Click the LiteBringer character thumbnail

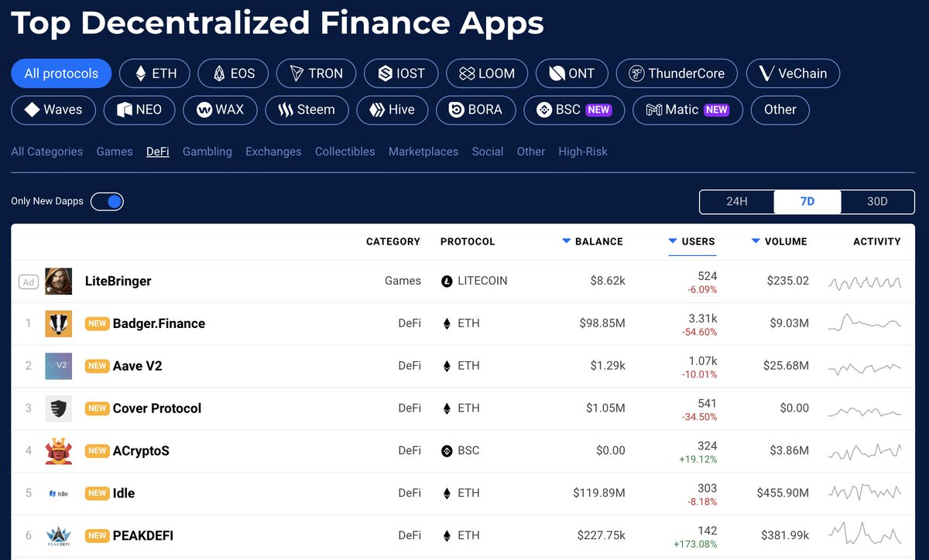(x=59, y=282)
